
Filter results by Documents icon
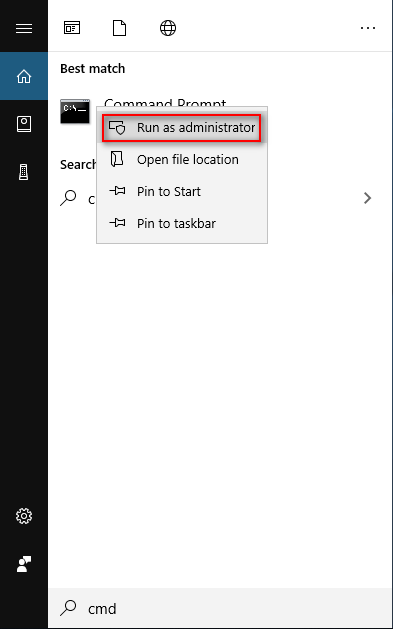[120, 28]
